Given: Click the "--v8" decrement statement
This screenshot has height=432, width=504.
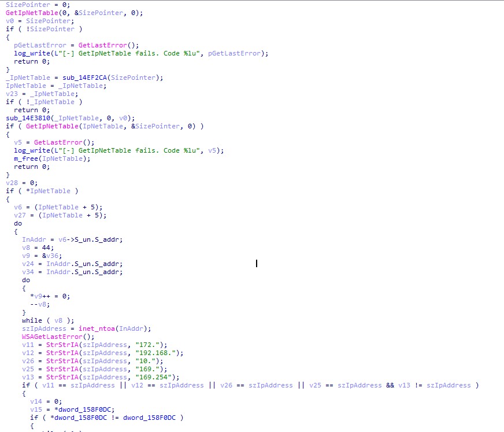Looking at the screenshot, I should pos(38,304).
